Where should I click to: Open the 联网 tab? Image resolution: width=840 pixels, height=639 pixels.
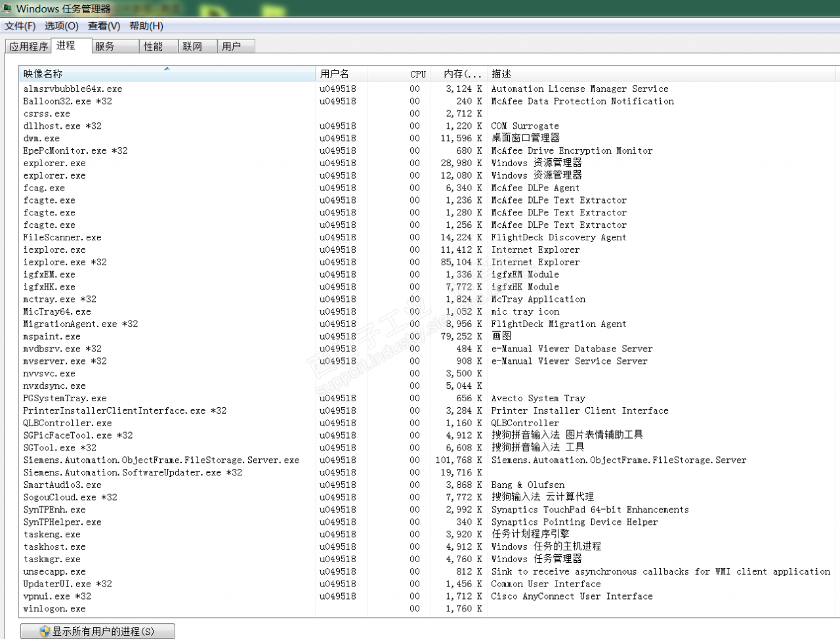[x=198, y=47]
